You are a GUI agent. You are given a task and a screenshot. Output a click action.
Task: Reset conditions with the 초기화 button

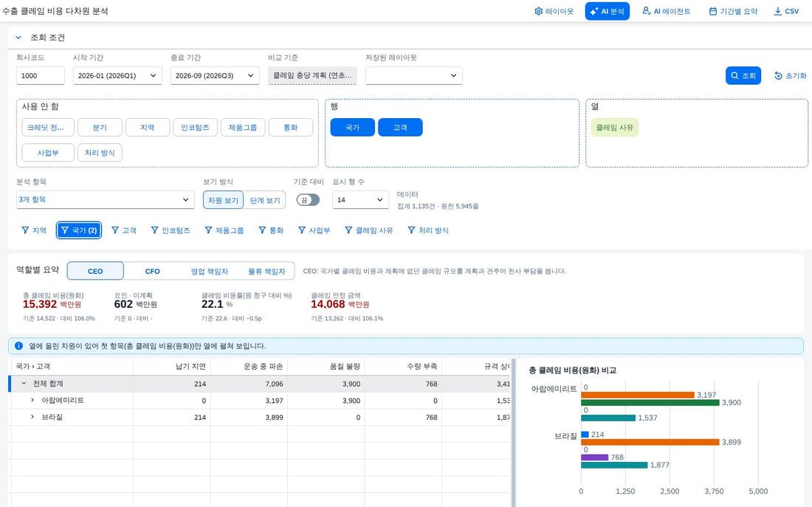791,75
